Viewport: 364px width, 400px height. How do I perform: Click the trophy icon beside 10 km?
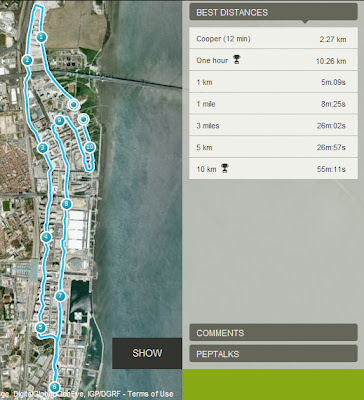[225, 168]
